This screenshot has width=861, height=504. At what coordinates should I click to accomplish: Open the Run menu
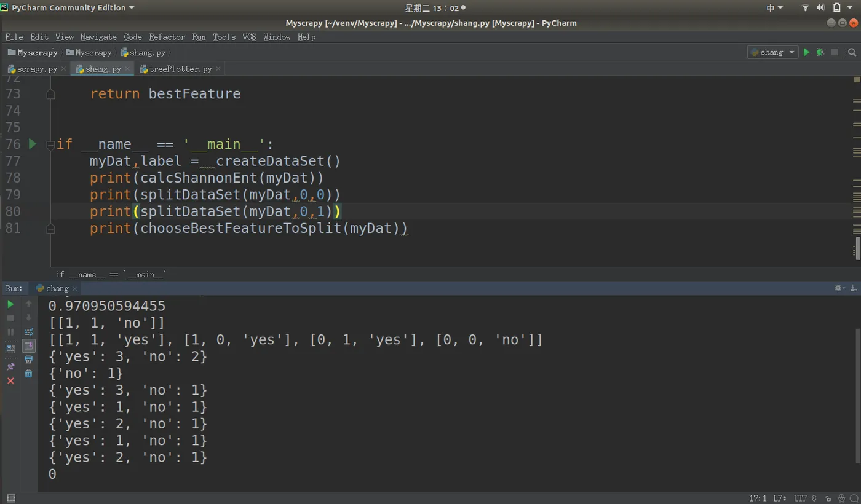click(199, 37)
